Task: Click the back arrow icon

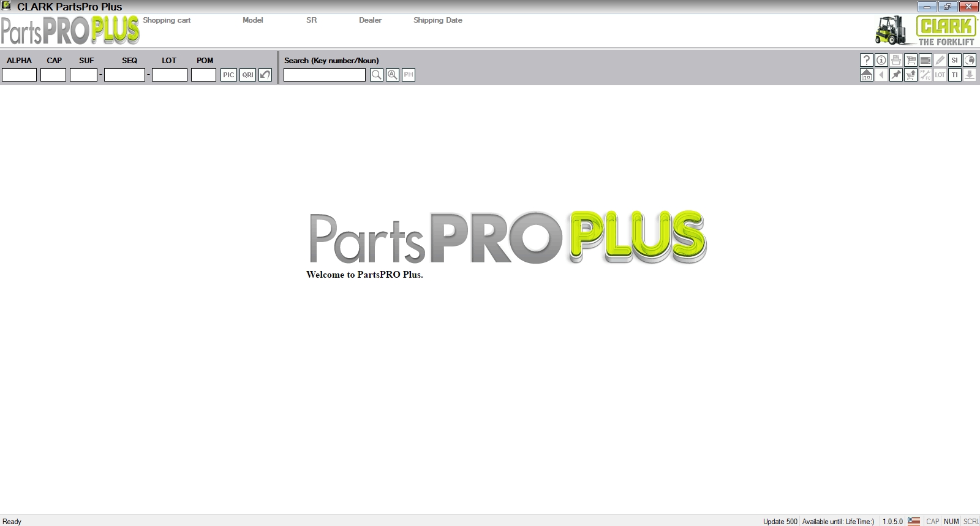Action: 881,75
